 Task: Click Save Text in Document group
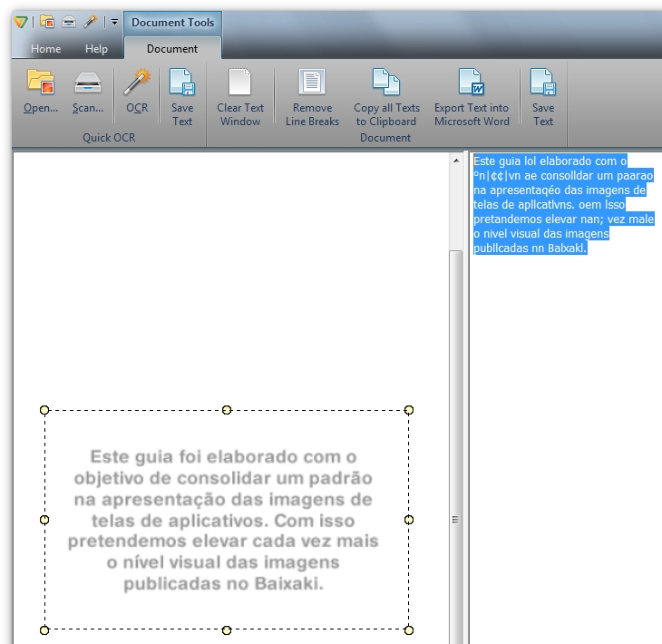pos(543,97)
